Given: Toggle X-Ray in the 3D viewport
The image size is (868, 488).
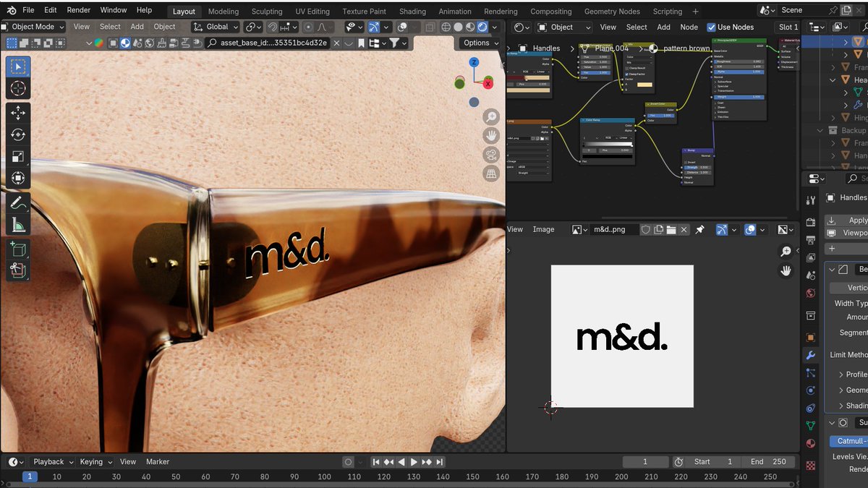Looking at the screenshot, I should pyautogui.click(x=430, y=27).
